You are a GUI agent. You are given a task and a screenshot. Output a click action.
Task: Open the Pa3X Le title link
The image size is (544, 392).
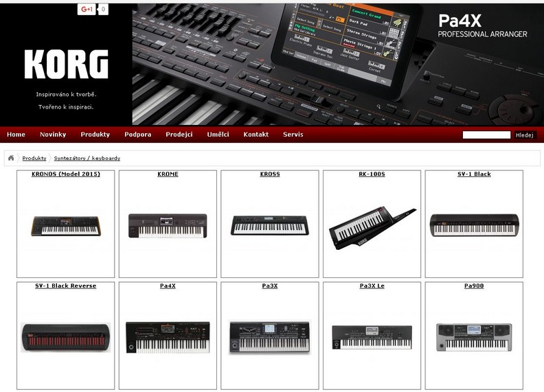[372, 286]
